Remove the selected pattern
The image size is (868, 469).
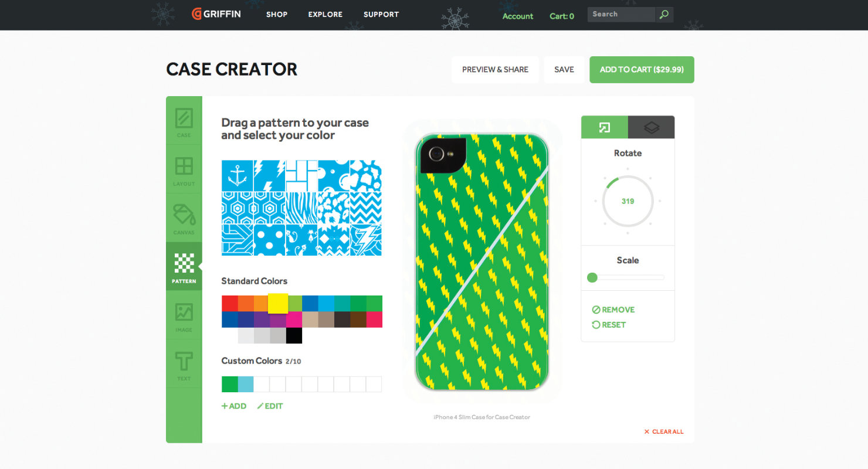pyautogui.click(x=613, y=310)
